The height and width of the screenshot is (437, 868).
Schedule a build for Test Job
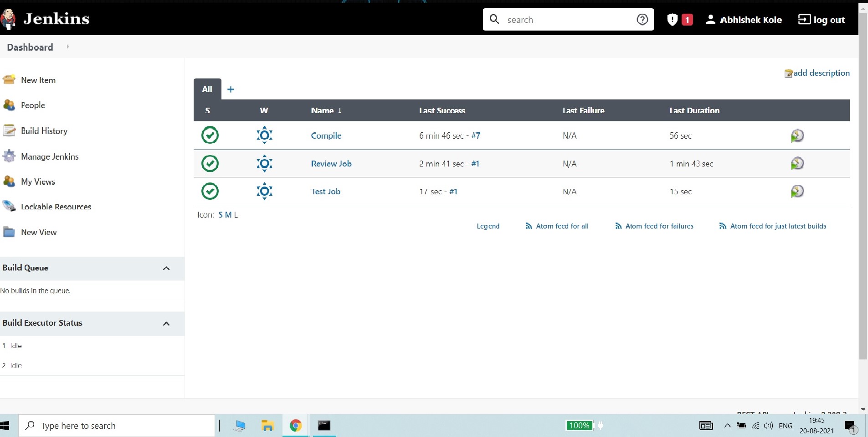pos(797,191)
